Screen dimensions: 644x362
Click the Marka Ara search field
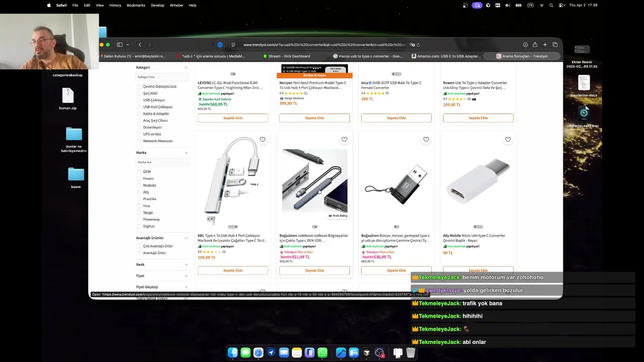tap(162, 162)
